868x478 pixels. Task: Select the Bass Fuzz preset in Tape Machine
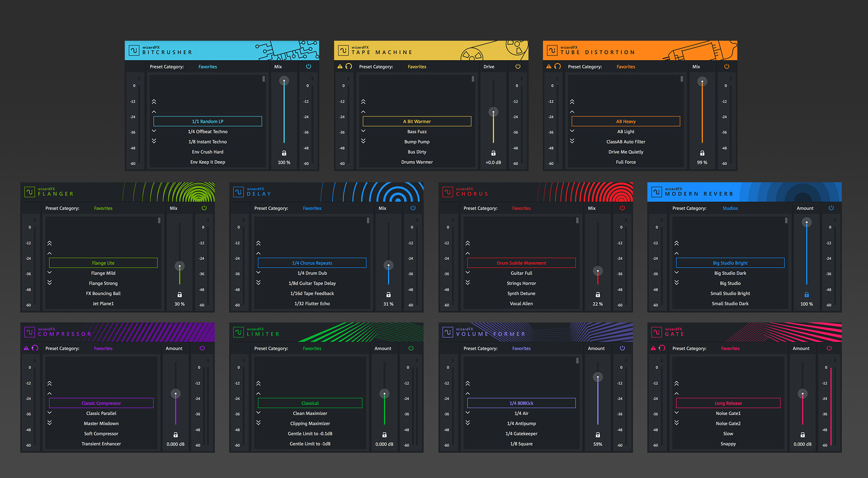coord(417,132)
